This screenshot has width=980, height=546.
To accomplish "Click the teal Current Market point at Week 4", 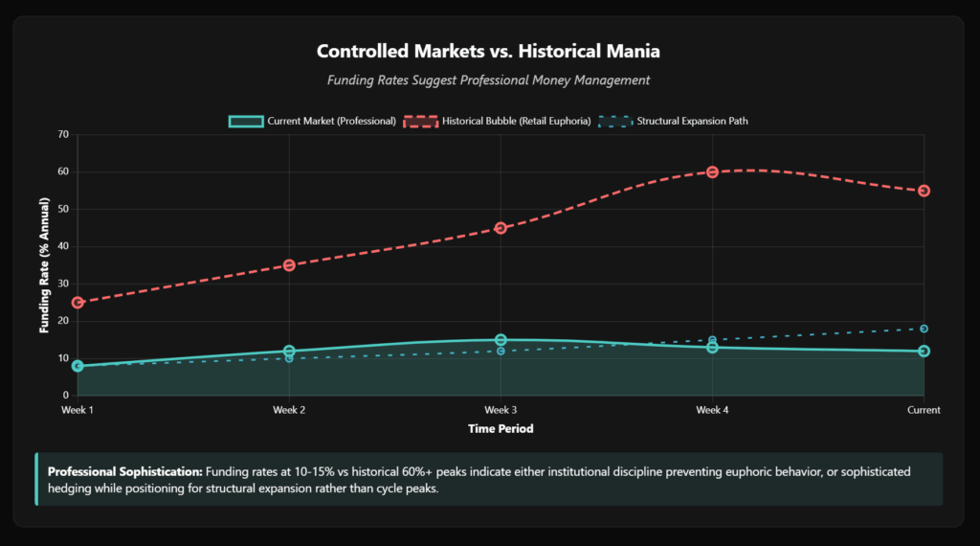I will click(712, 348).
